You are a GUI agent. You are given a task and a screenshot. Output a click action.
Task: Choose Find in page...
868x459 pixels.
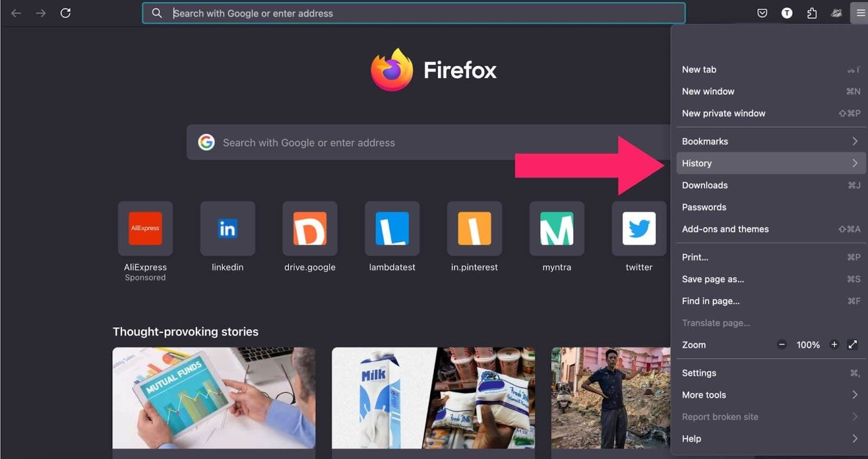[x=771, y=301]
